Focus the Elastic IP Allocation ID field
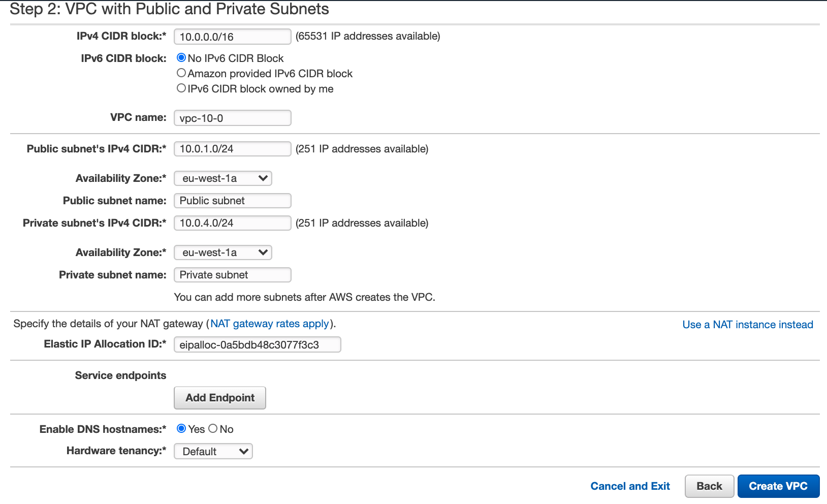The image size is (827, 504). [258, 345]
